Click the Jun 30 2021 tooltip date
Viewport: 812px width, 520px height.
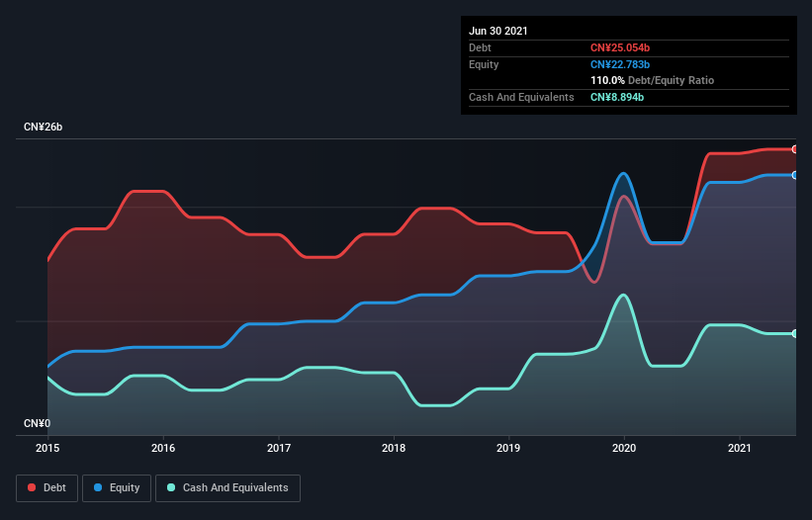point(498,31)
